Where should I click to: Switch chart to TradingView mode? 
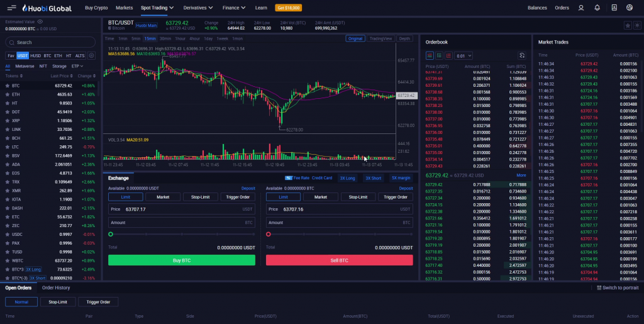[x=380, y=38]
